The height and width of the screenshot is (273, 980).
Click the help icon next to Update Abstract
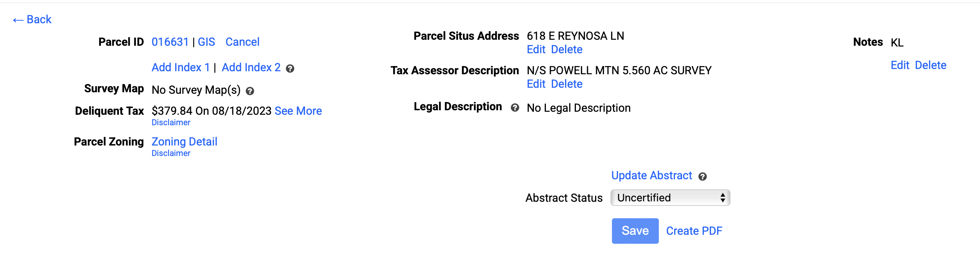click(x=702, y=177)
